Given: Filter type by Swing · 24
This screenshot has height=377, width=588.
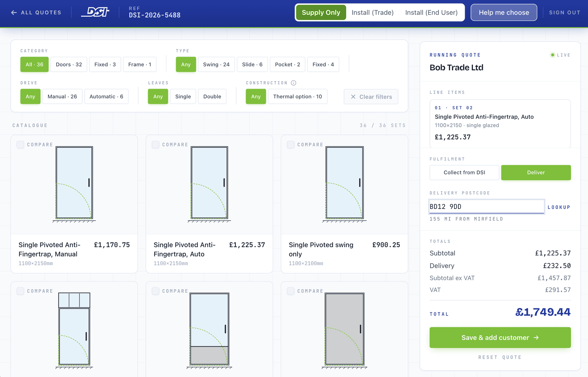Looking at the screenshot, I should (x=216, y=64).
